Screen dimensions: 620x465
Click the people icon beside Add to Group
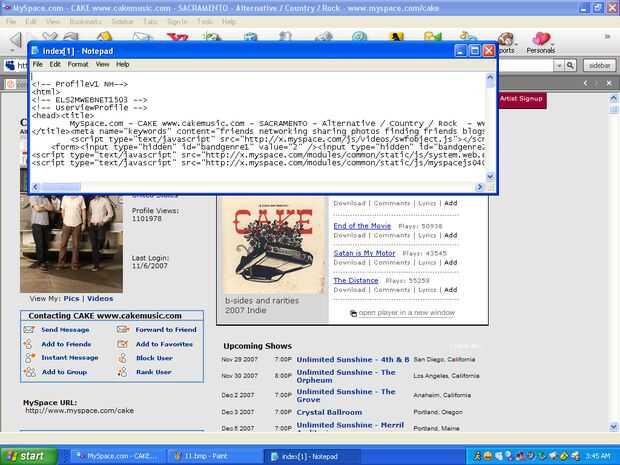30,372
